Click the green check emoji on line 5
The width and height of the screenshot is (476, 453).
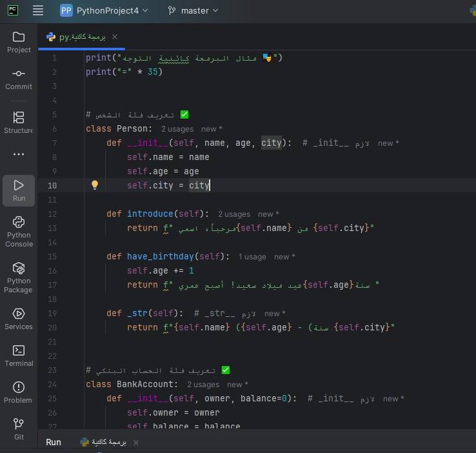pyautogui.click(x=184, y=115)
